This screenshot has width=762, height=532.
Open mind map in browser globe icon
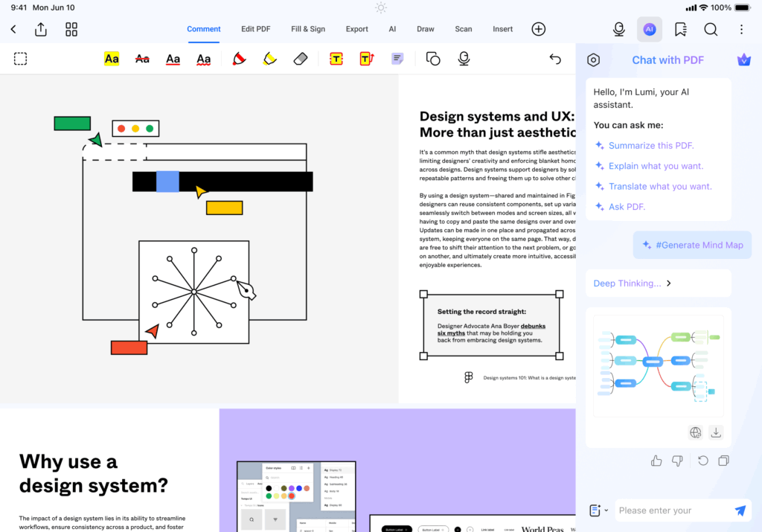click(696, 432)
